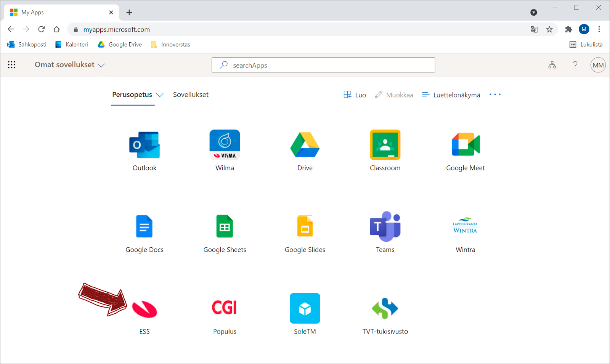Image resolution: width=610 pixels, height=364 pixels.
Task: Open the Chrome extensions puzzle icon
Action: [568, 29]
